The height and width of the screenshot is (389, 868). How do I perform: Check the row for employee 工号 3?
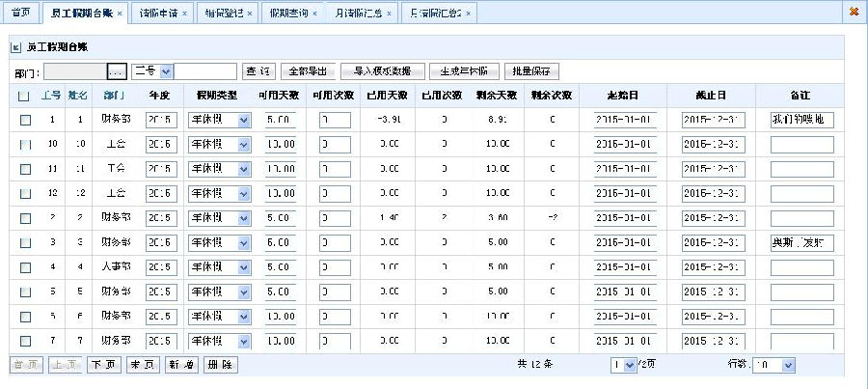[x=25, y=242]
